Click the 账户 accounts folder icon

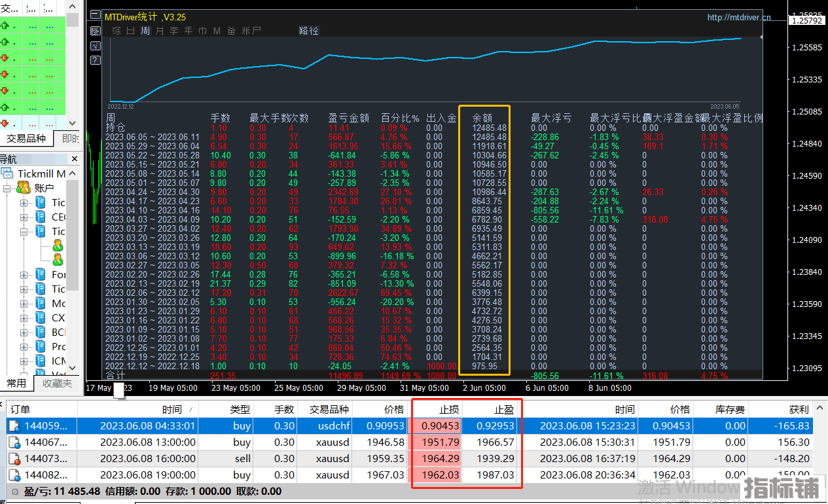tap(24, 188)
